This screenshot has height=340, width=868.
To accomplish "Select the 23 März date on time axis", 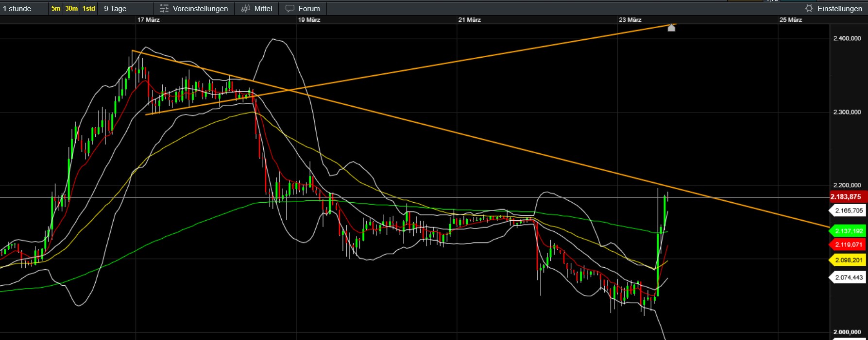I will pos(630,20).
